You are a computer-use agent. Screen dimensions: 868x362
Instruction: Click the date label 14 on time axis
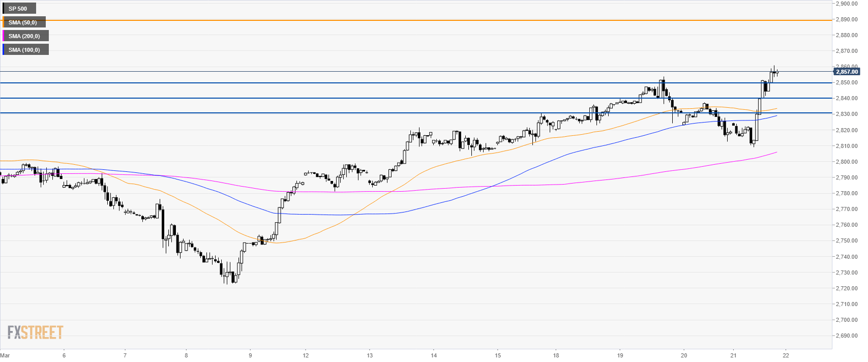[433, 355]
